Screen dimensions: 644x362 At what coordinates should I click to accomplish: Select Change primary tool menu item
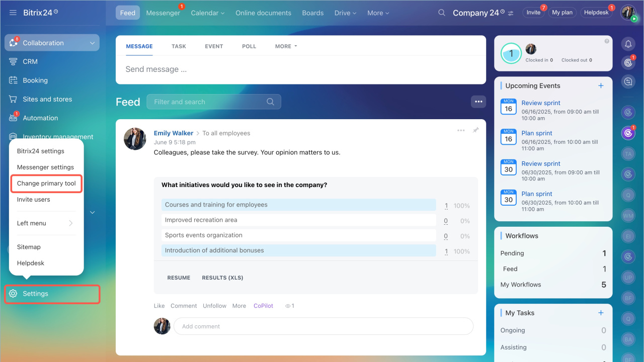point(46,184)
